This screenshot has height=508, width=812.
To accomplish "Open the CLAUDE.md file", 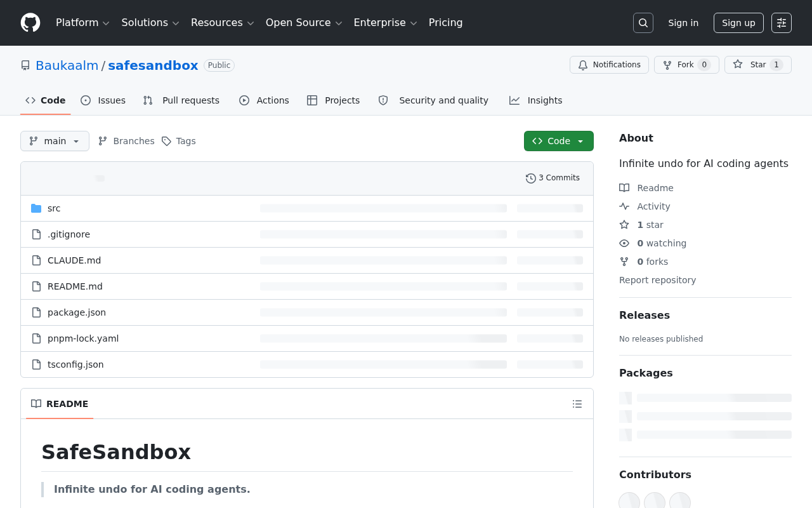I will pos(74,260).
